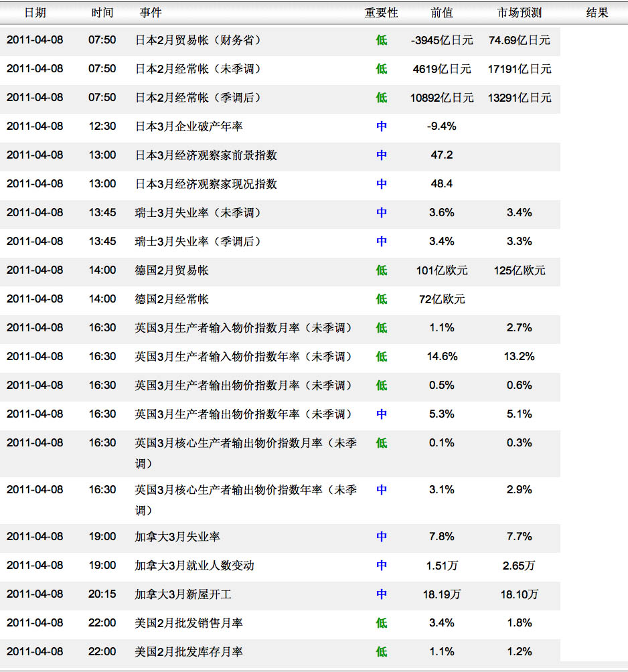Select event 日本3月企业破产年率
The width and height of the screenshot is (628, 672).
coord(189,127)
